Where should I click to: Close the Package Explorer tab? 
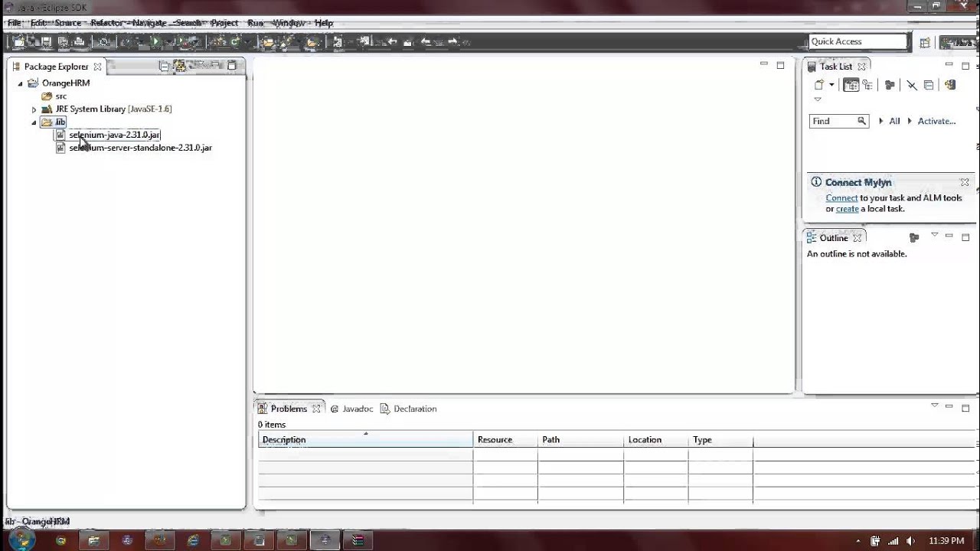(x=97, y=67)
